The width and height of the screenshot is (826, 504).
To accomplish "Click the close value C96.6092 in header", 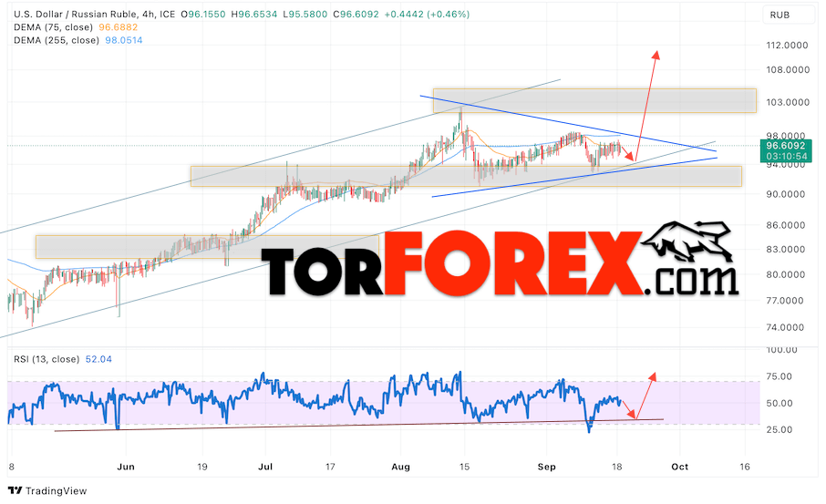I will pos(356,15).
